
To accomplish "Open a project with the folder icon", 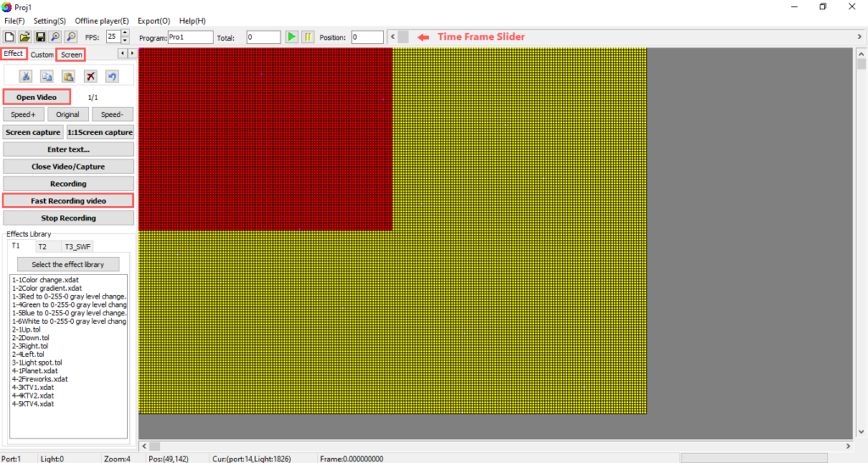I will click(x=25, y=37).
